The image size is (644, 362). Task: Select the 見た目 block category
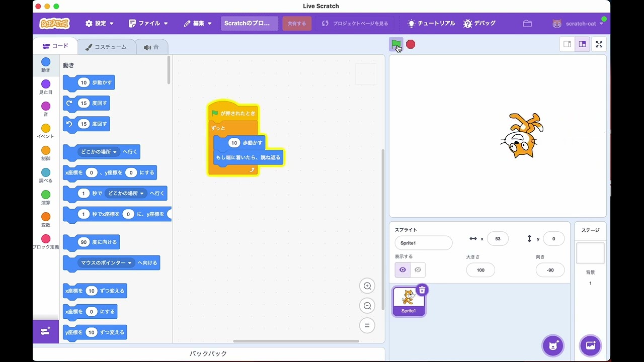[x=46, y=87]
